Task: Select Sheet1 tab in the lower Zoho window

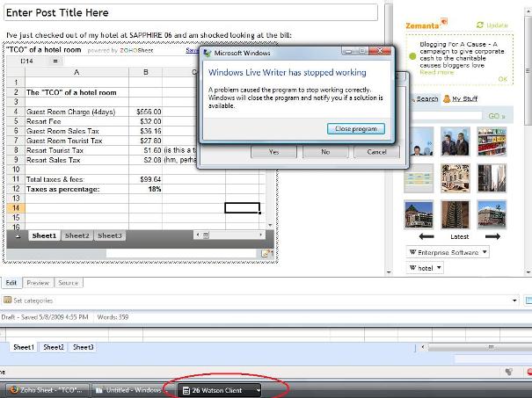Action: point(24,347)
